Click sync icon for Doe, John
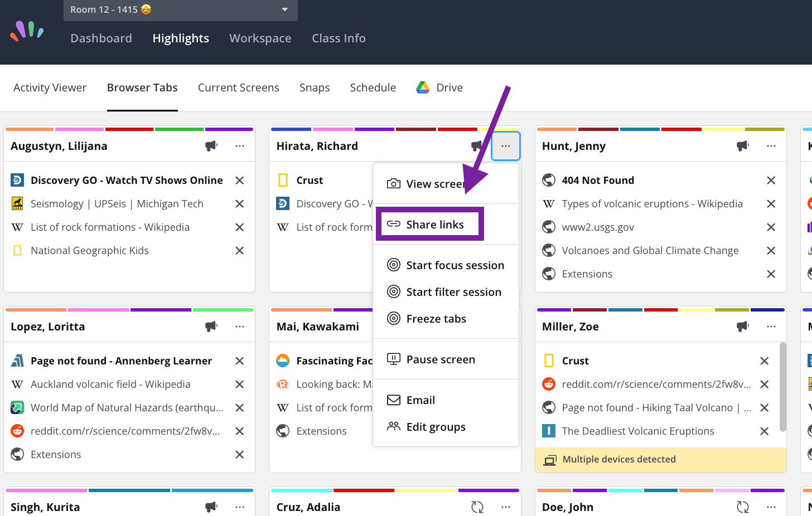The height and width of the screenshot is (516, 812). 743,507
